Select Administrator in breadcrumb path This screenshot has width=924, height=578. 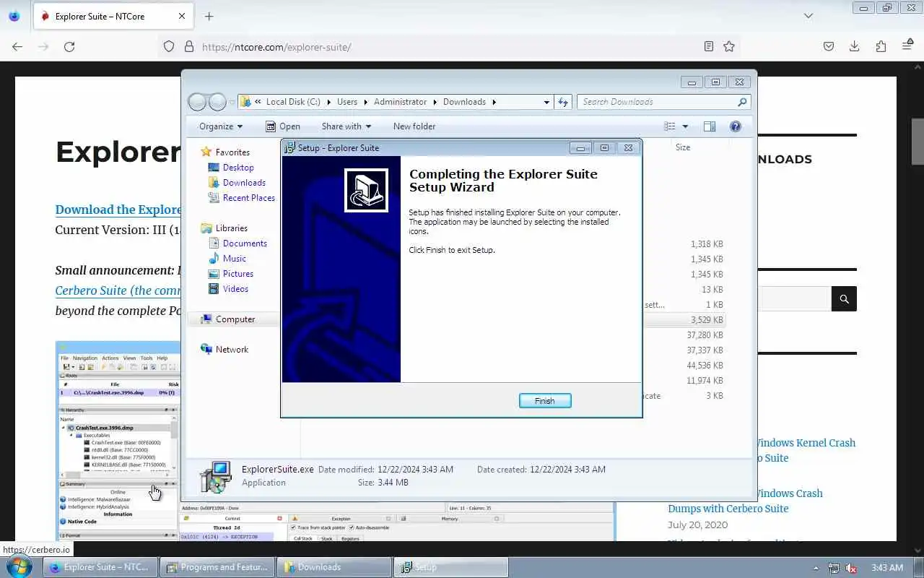point(401,102)
